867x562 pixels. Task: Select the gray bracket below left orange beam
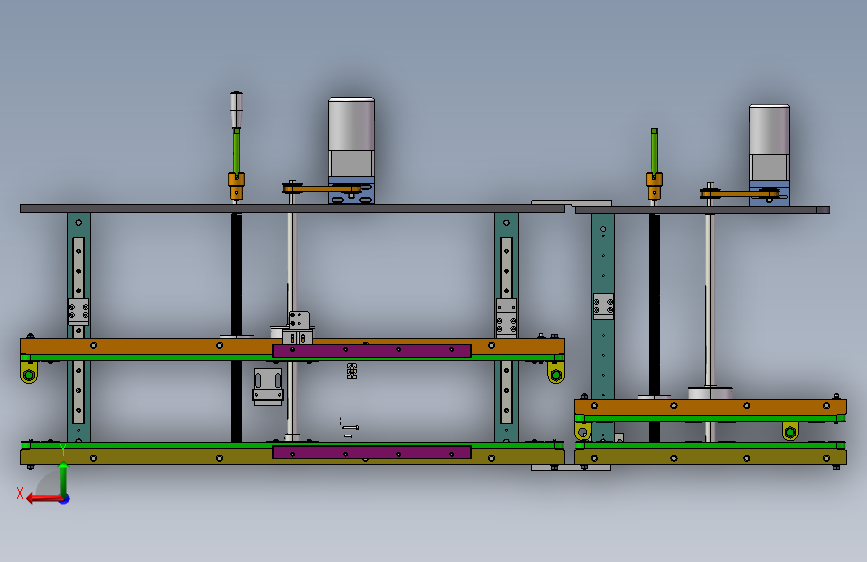[x=268, y=386]
